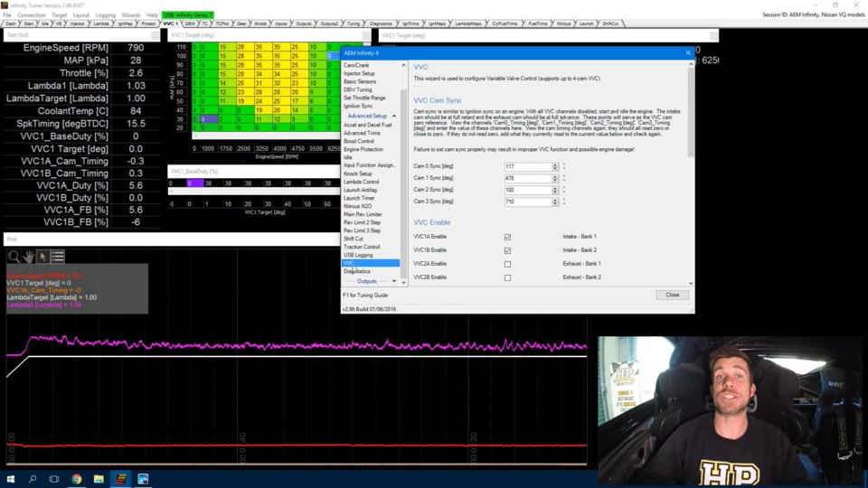Image resolution: width=868 pixels, height=488 pixels.
Task: Open the Help menu
Action: click(152, 15)
